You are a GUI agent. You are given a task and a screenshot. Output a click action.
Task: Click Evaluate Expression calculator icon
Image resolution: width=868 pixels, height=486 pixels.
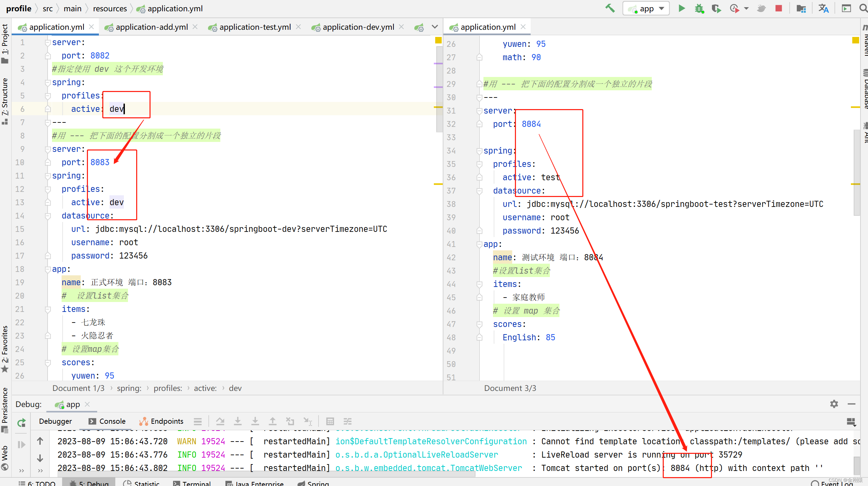pos(330,421)
